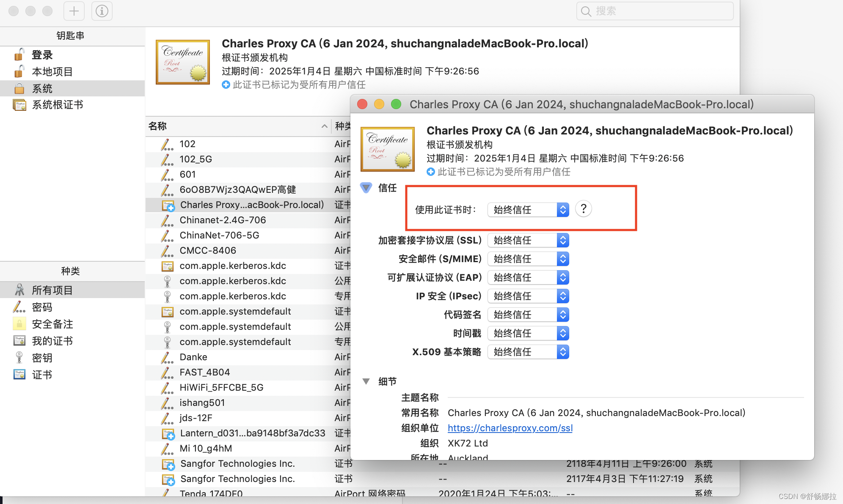This screenshot has width=843, height=504.
Task: Select the 我的证书 category
Action: (72, 341)
